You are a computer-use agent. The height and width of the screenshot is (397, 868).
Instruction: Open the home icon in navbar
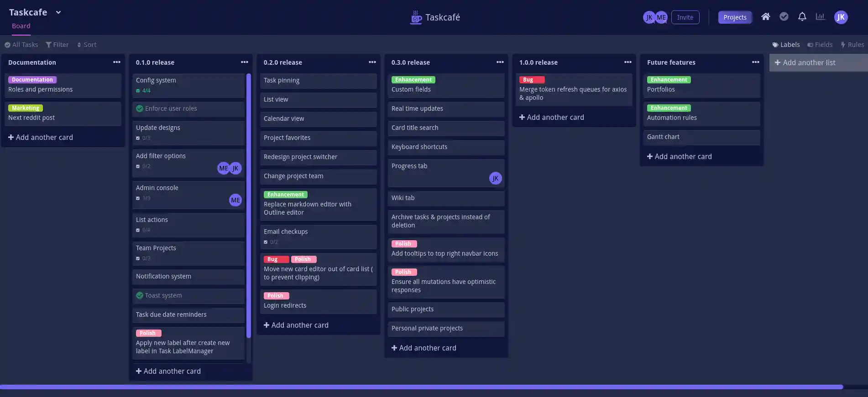(765, 17)
